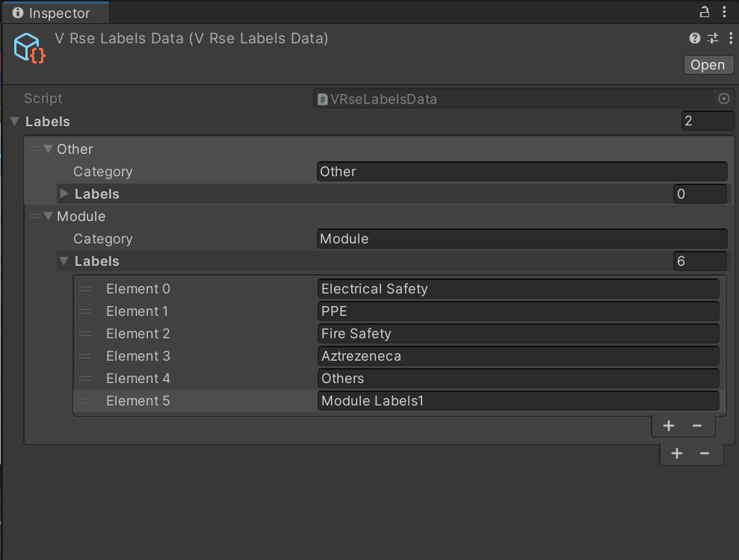
Task: Click the Labels array size field showing 2
Action: tap(708, 120)
